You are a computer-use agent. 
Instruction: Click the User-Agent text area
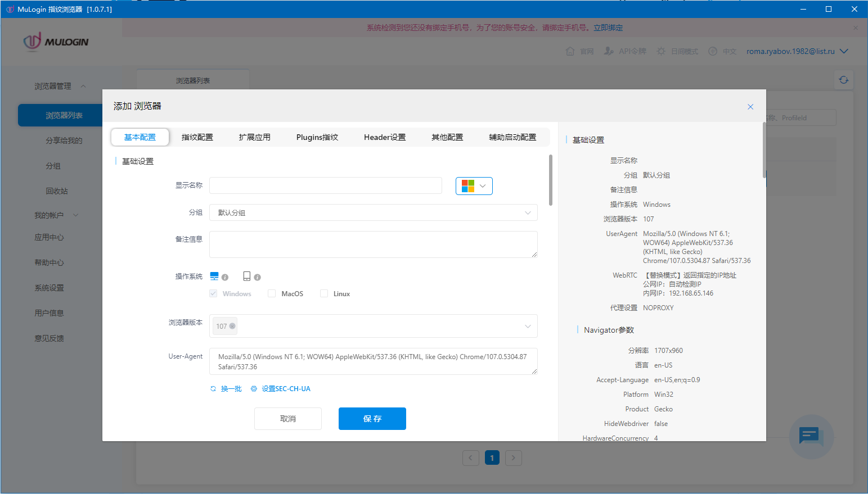tap(374, 361)
